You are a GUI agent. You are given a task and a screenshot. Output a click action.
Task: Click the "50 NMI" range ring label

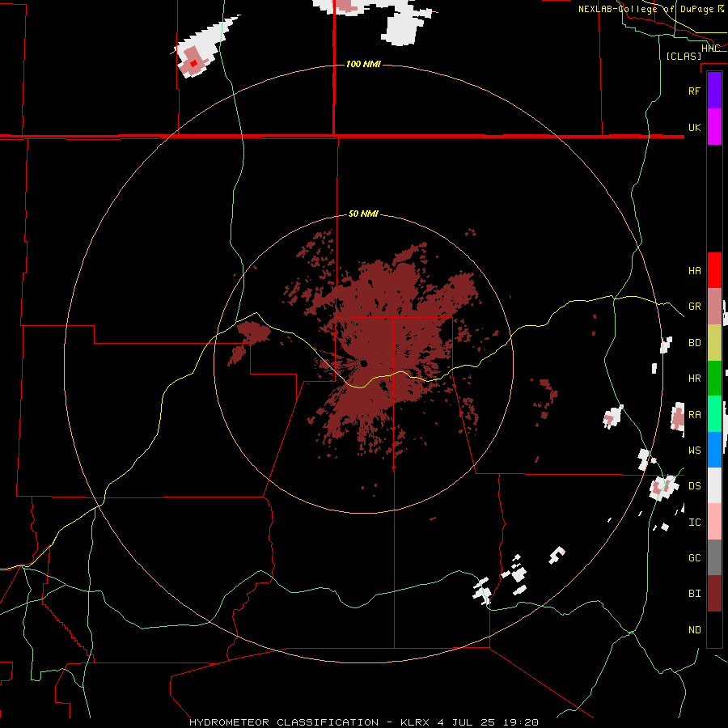point(363,214)
